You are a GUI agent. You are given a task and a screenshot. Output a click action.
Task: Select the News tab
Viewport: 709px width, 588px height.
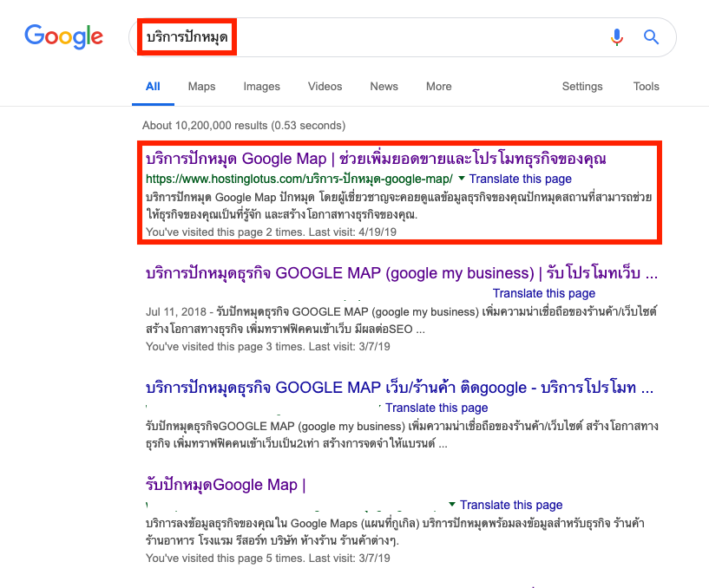[x=384, y=87]
